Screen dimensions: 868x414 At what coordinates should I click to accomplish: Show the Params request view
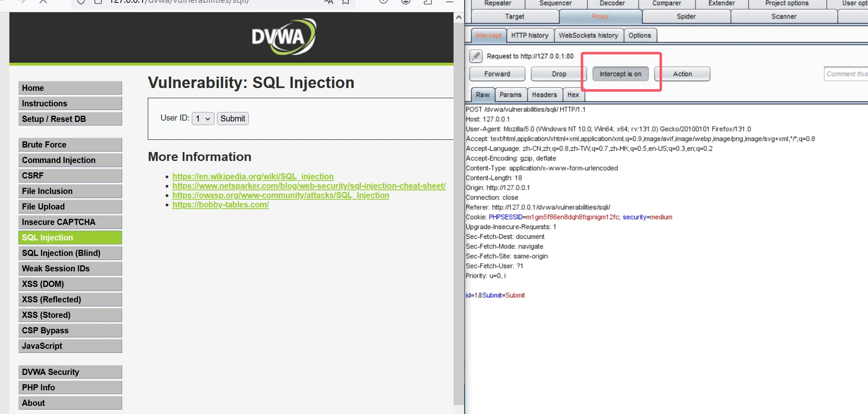point(511,95)
